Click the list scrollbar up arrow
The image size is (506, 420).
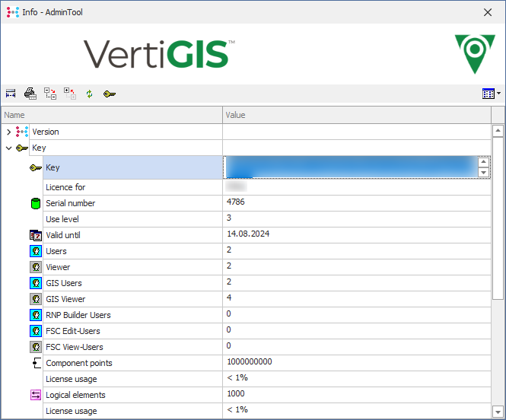[x=498, y=131]
